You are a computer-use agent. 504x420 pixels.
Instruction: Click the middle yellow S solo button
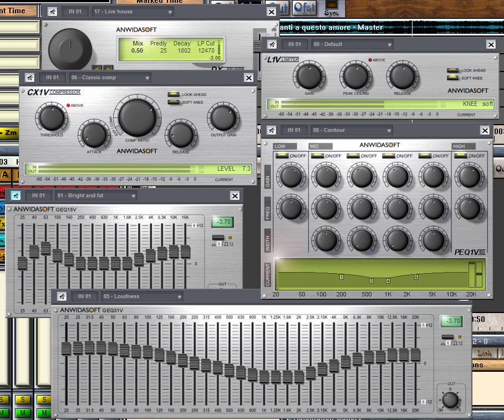click(x=23, y=399)
